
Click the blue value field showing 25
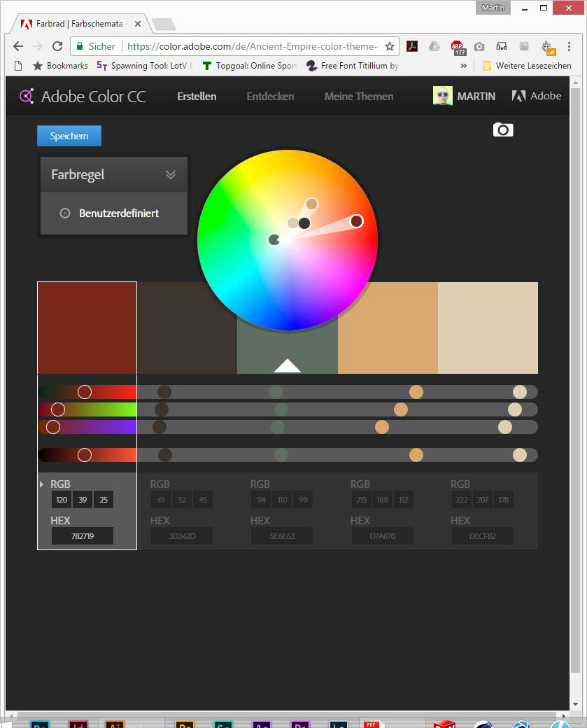tap(104, 500)
